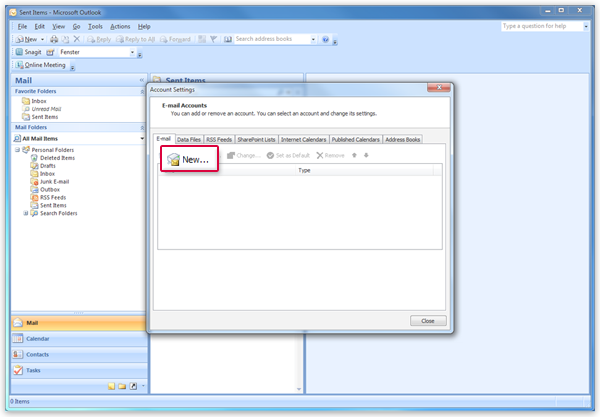The height and width of the screenshot is (417, 600).
Task: Select the Outbox folder
Action: [45, 190]
